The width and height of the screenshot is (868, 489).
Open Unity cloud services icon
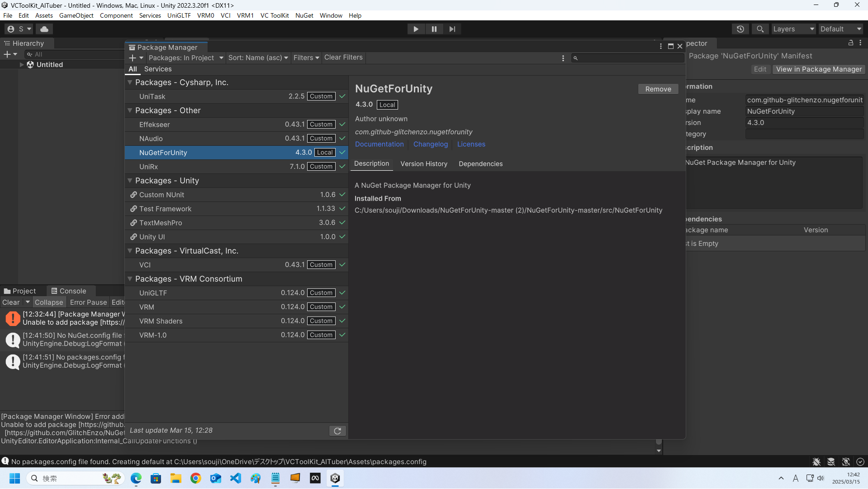pos(44,29)
